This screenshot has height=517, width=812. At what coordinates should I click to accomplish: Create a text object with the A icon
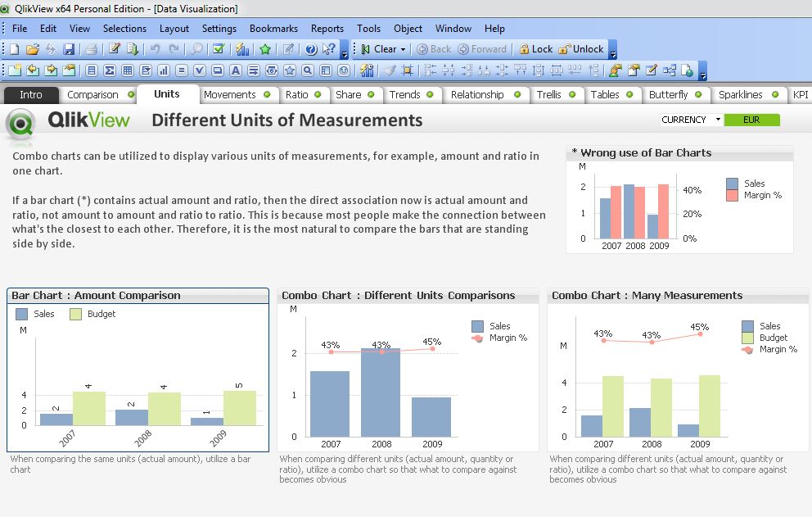[236, 70]
